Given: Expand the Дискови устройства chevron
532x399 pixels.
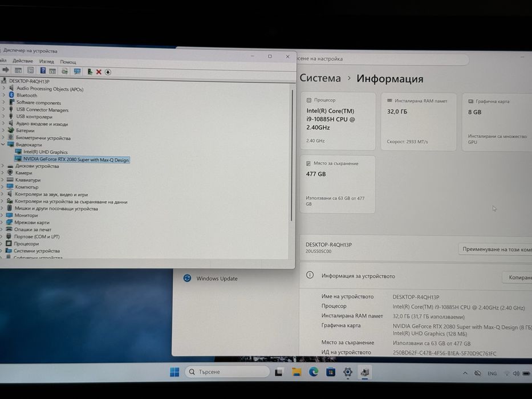Looking at the screenshot, I should pos(3,165).
